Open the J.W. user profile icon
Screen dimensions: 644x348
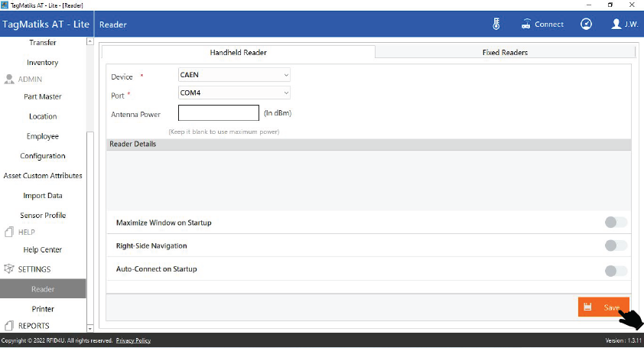616,24
